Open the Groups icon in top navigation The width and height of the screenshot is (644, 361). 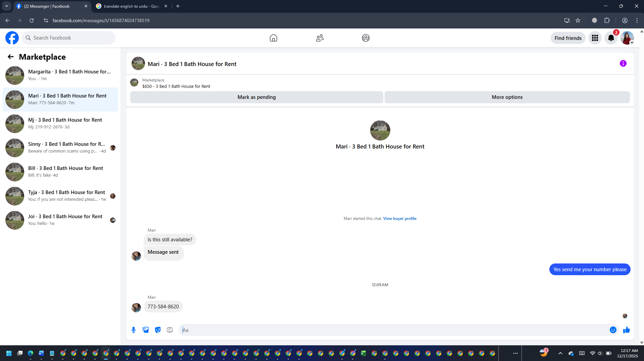tap(366, 38)
